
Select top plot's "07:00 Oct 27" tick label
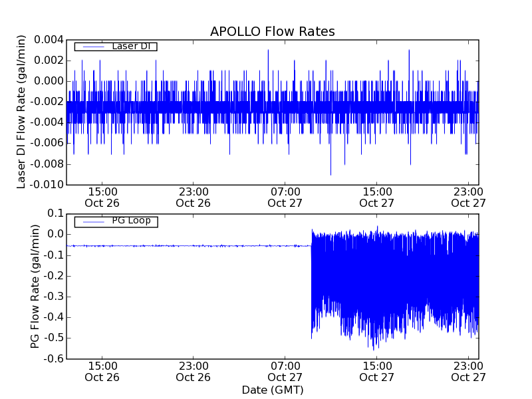285,197
